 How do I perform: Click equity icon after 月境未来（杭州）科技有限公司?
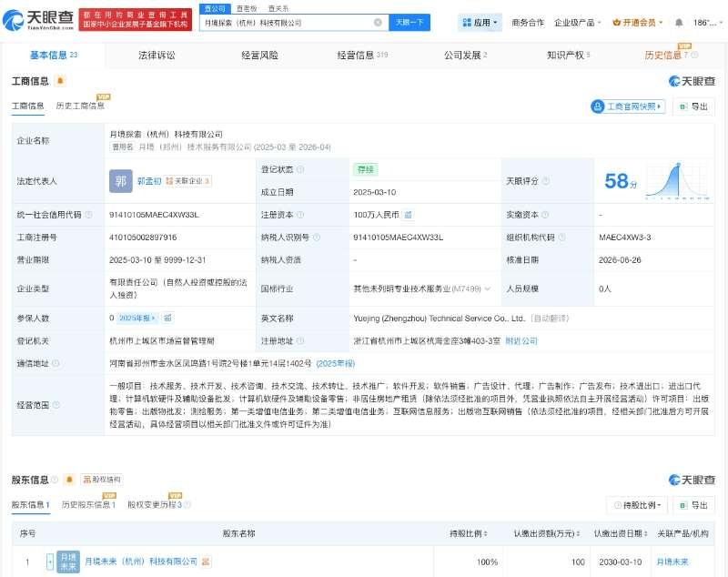(206, 562)
